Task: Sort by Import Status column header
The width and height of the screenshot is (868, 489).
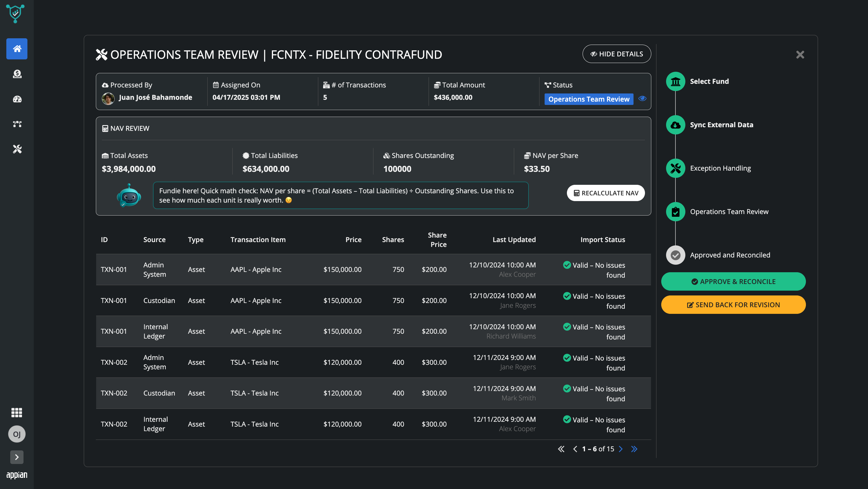Action: click(602, 240)
